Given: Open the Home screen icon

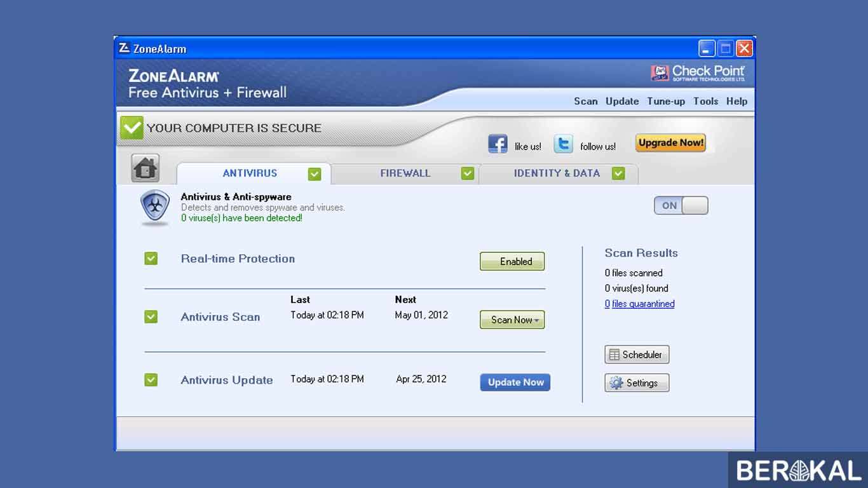Looking at the screenshot, I should point(146,168).
